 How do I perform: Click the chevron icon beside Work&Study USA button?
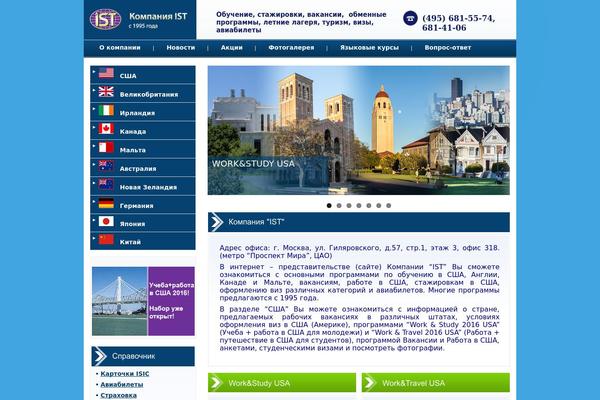coord(216,383)
